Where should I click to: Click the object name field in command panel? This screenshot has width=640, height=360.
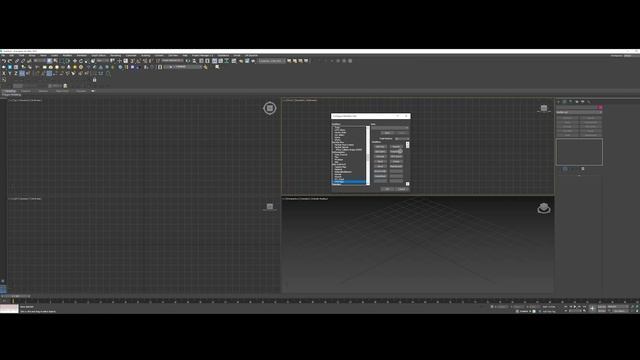[576, 107]
